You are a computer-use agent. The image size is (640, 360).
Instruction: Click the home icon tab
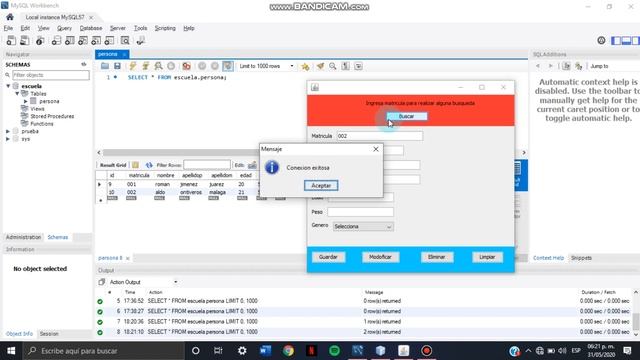tap(10, 17)
